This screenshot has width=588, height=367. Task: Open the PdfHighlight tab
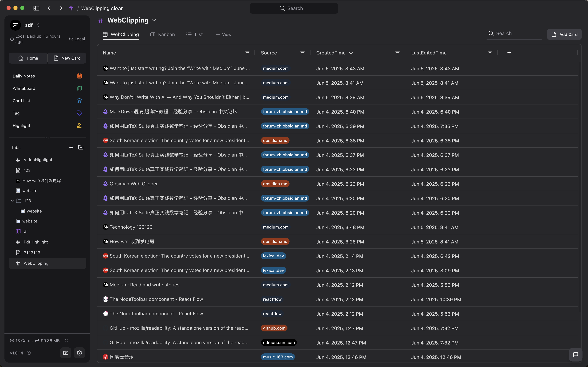[x=47, y=242]
